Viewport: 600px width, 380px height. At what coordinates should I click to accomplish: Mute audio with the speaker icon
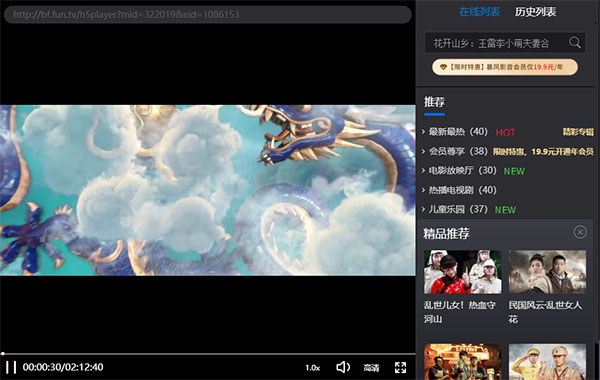[x=343, y=367]
